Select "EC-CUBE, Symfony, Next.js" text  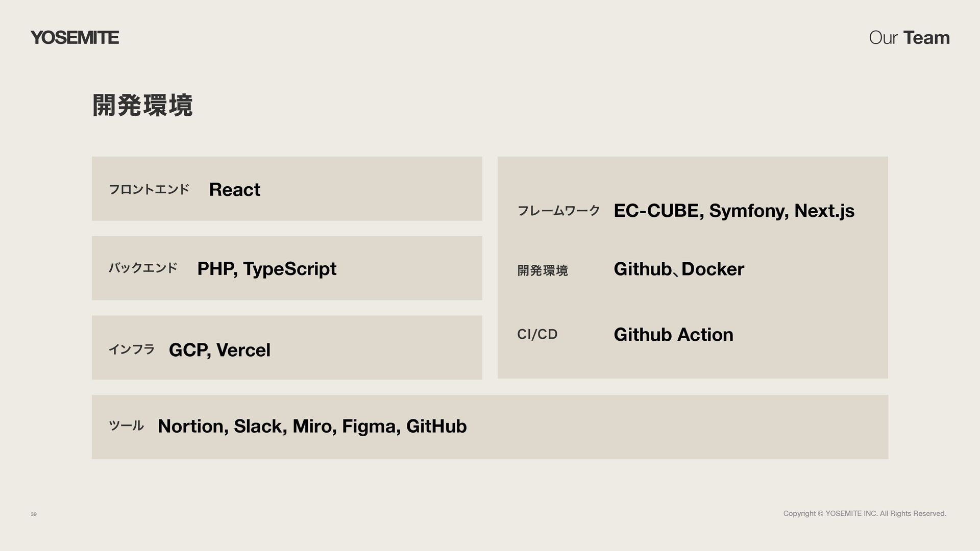(x=734, y=211)
